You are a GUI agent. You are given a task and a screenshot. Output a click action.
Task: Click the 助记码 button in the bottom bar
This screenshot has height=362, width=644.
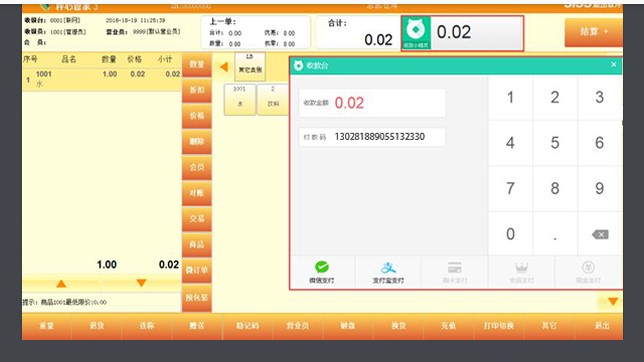tap(248, 326)
